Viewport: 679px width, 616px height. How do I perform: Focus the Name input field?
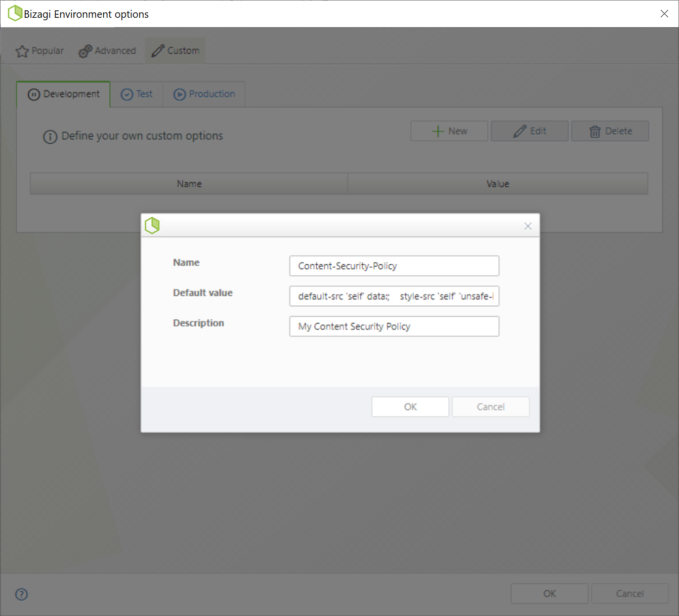(x=394, y=266)
